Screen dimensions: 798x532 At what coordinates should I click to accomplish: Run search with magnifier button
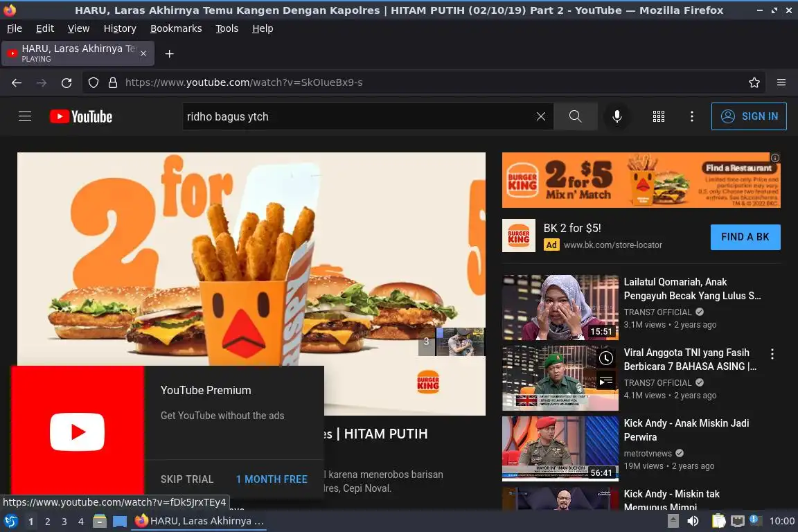pyautogui.click(x=575, y=116)
